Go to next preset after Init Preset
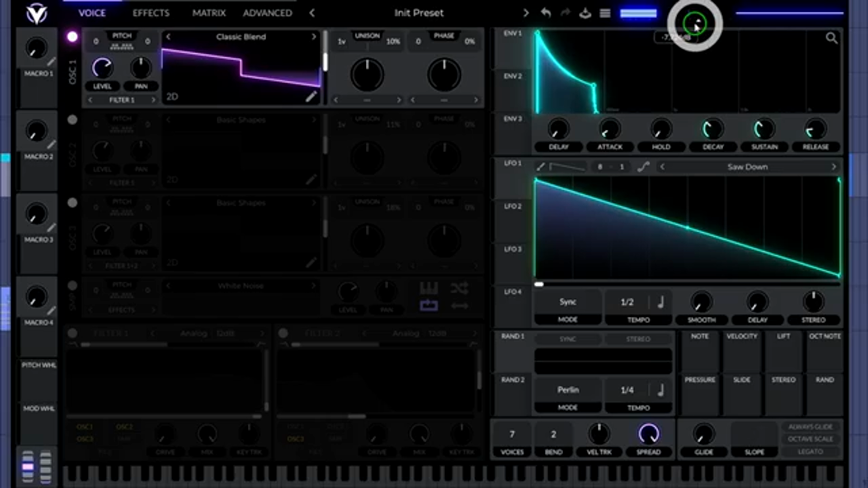Screen dimensions: 868x488 [x=526, y=13]
